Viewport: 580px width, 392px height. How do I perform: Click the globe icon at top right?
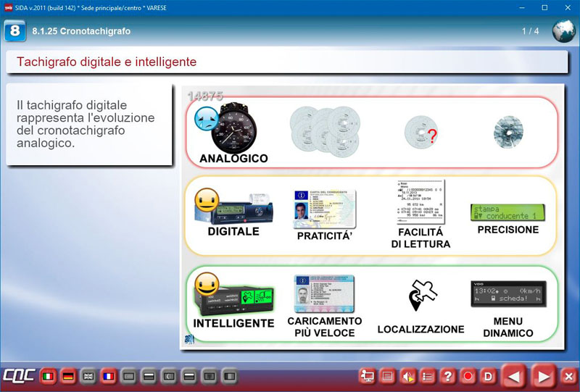(564, 31)
